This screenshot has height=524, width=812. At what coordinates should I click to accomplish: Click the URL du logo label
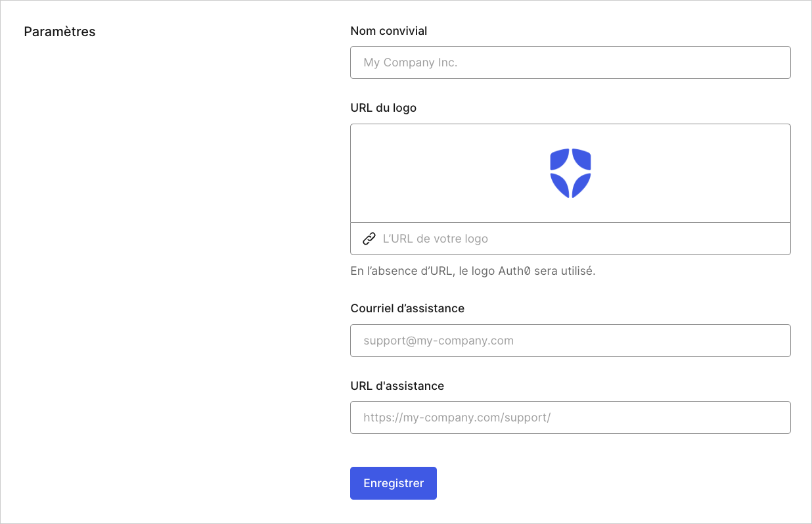click(x=384, y=108)
